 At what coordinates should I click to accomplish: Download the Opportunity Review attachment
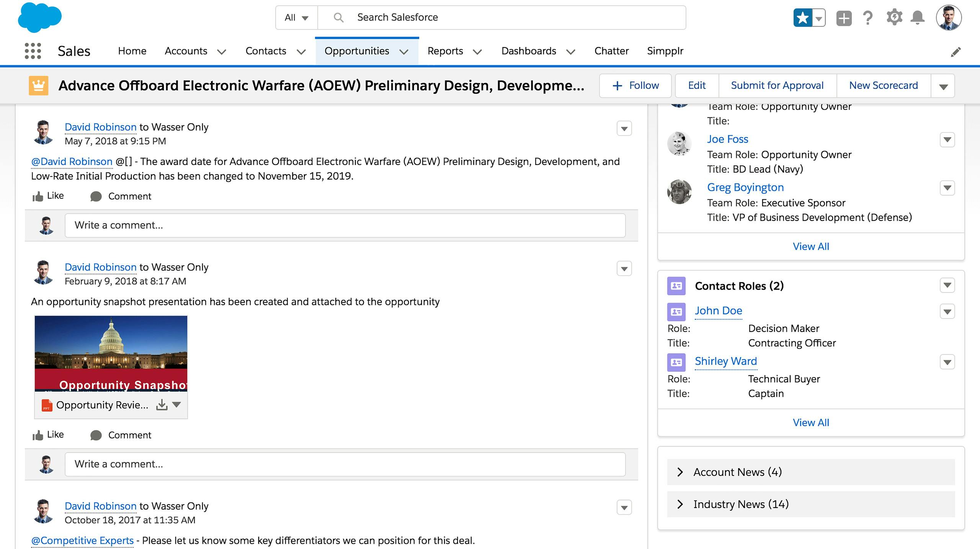162,405
